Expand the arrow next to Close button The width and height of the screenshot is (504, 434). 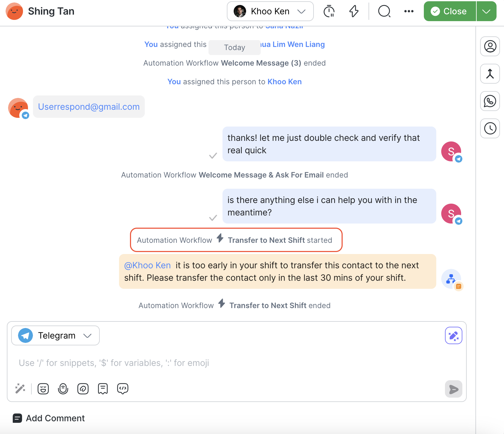point(486,12)
